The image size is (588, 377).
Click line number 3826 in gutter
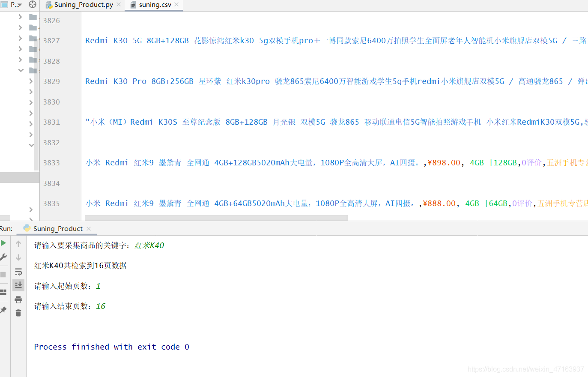point(51,21)
